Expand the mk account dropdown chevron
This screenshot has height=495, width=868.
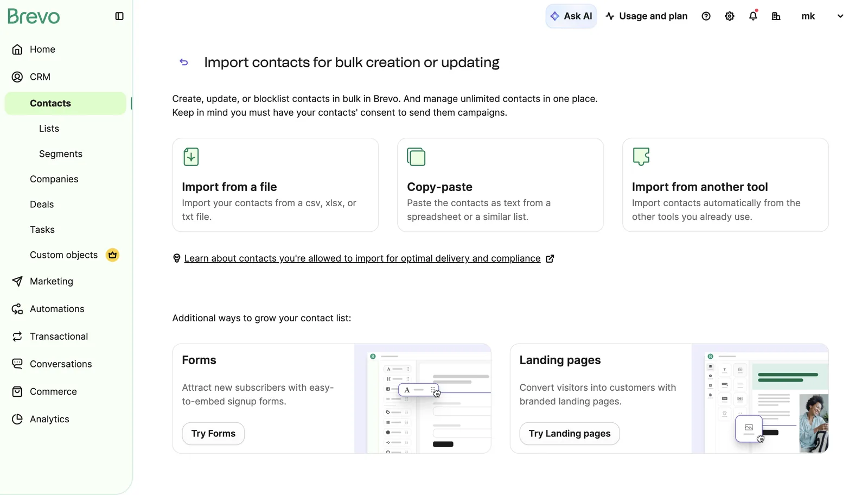(840, 16)
